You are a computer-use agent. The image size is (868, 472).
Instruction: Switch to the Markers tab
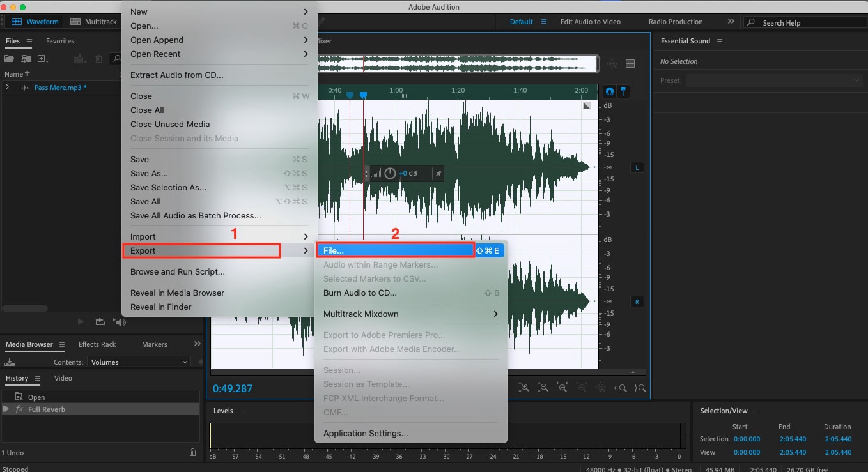point(155,344)
